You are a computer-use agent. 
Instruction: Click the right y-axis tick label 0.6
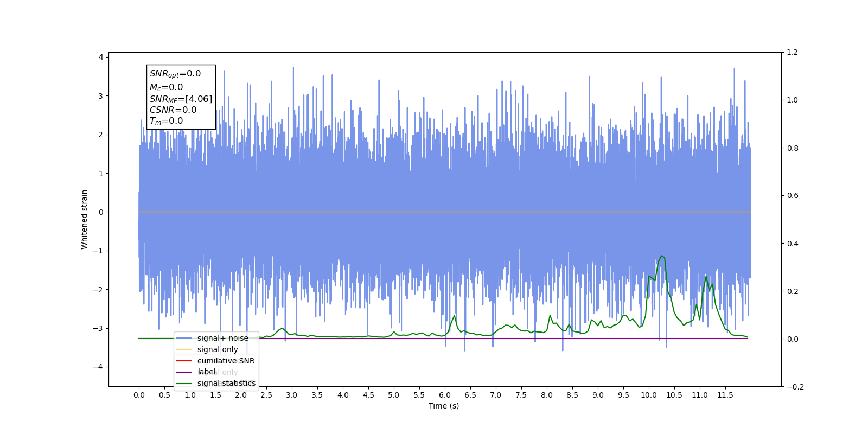click(x=793, y=195)
